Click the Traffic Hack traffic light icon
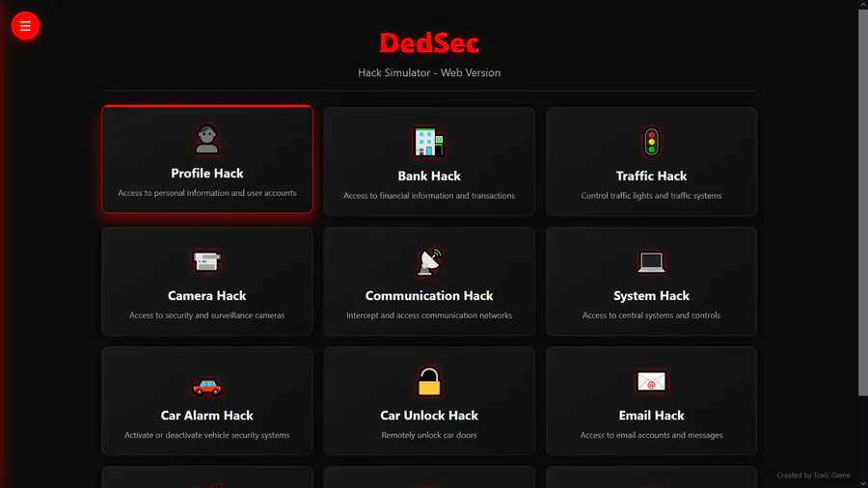The height and width of the screenshot is (488, 868). point(652,142)
